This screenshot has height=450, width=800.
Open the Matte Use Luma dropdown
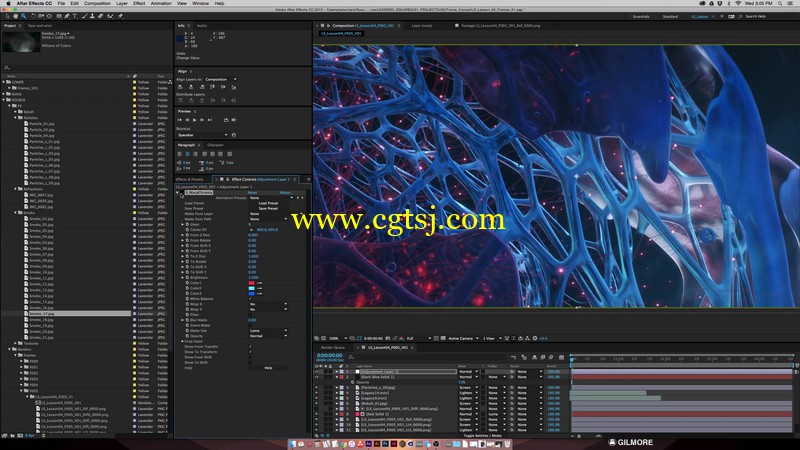[x=268, y=331]
